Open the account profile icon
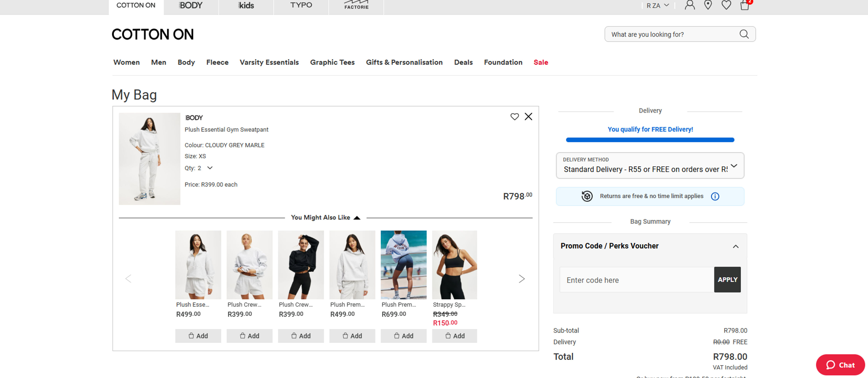This screenshot has width=868, height=378. (x=690, y=5)
